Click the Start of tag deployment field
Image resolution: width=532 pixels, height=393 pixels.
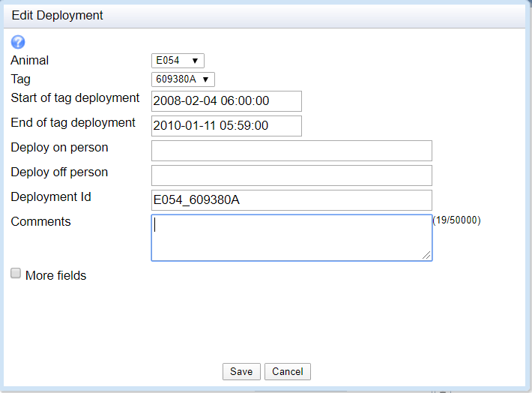tap(226, 101)
